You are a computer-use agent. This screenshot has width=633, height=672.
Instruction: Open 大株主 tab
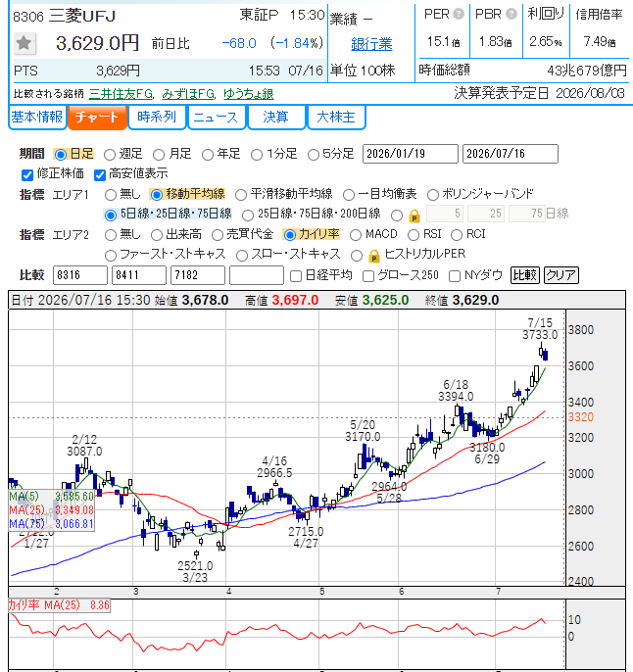tap(336, 118)
